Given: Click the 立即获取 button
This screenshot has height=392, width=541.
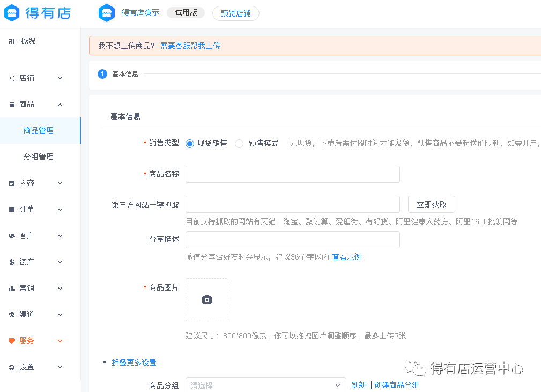Looking at the screenshot, I should pos(431,204).
